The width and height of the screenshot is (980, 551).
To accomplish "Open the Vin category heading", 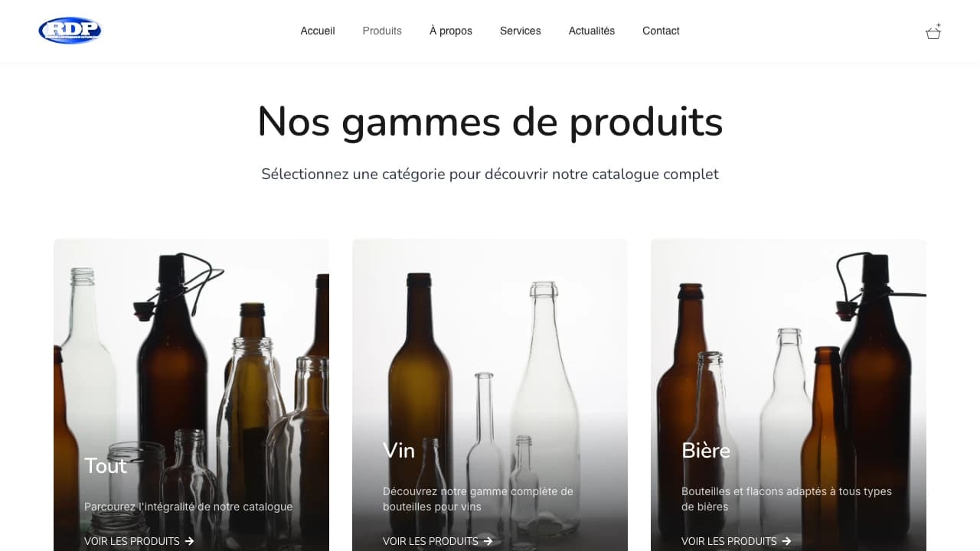I will click(399, 450).
